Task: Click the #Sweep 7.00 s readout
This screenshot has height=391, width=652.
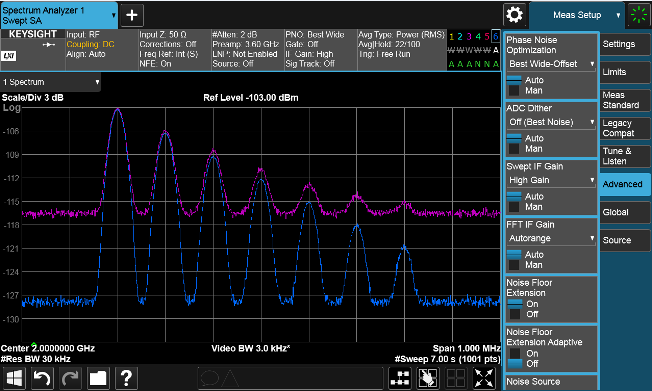Action: (447, 359)
